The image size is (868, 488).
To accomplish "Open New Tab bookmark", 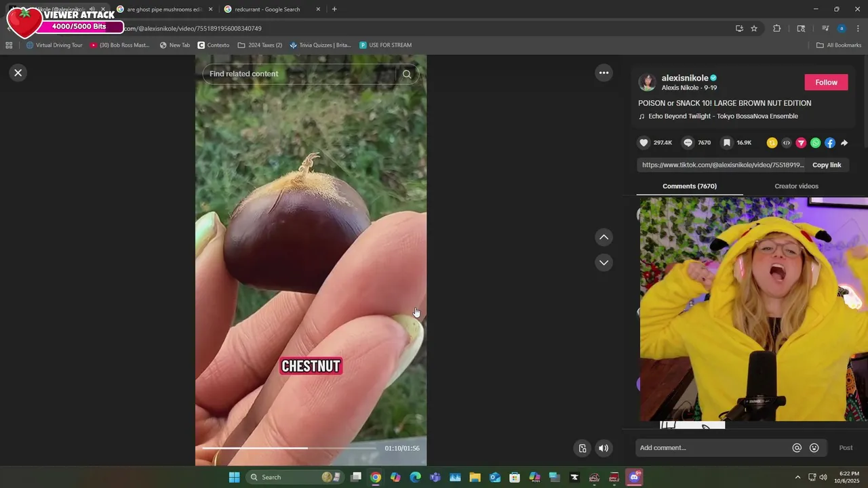I will coord(175,45).
